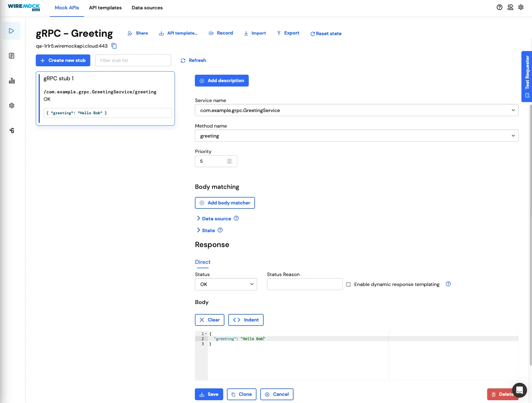The width and height of the screenshot is (532, 403).
Task: Click help icon next to State
Action: click(x=220, y=230)
